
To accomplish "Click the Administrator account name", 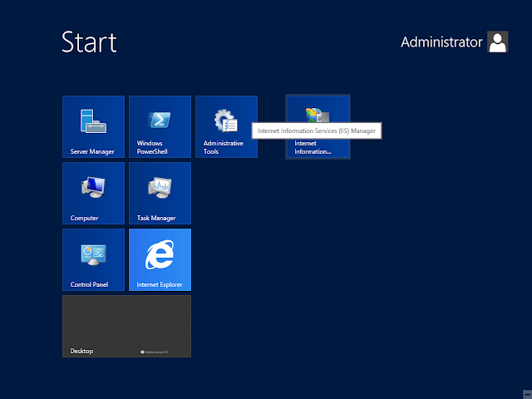I will (x=441, y=42).
